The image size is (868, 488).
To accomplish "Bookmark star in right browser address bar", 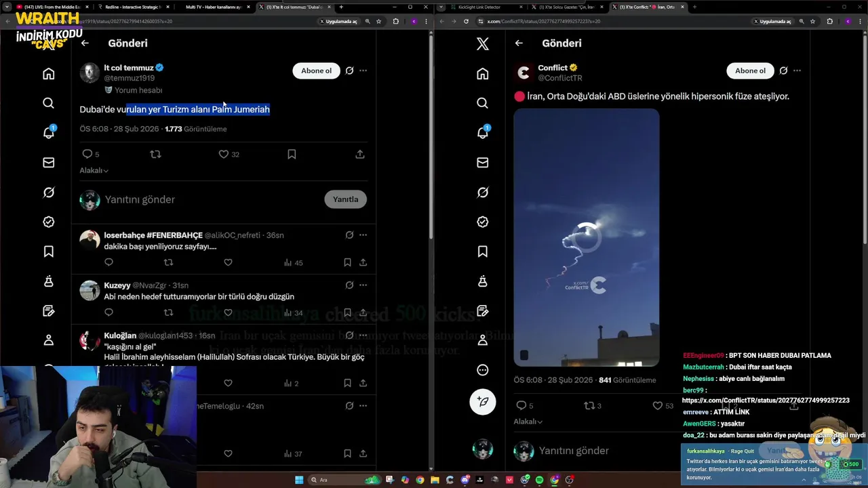I will pyautogui.click(x=812, y=21).
